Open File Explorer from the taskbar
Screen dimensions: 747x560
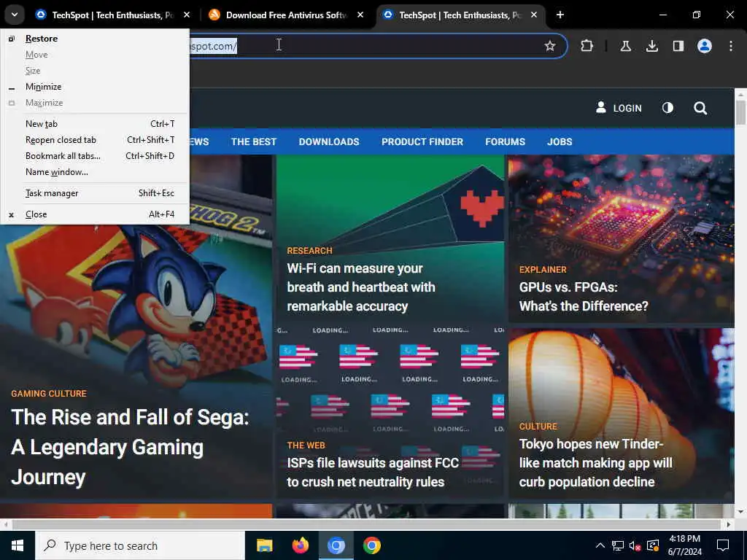pyautogui.click(x=264, y=545)
